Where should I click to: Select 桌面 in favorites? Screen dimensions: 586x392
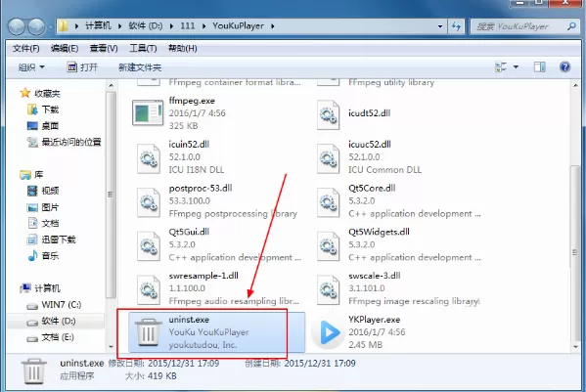coord(43,126)
